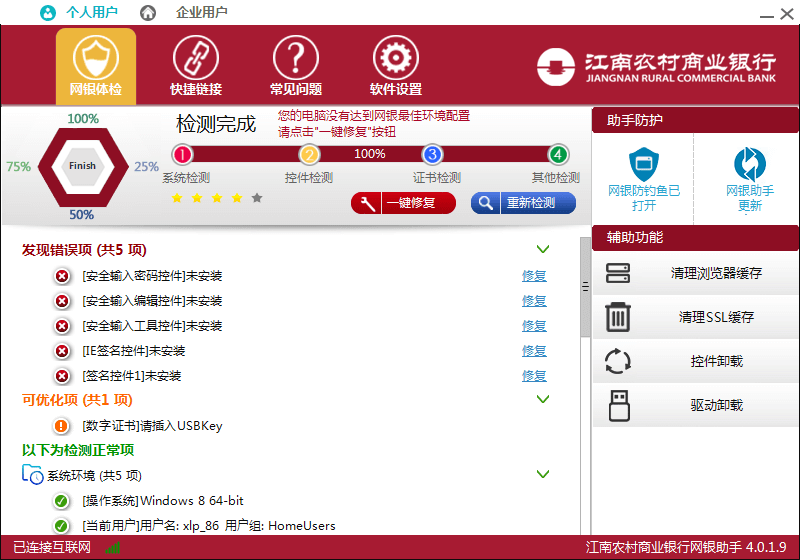800x560 pixels.
Task: Click 控件卸载 button
Action: click(695, 361)
